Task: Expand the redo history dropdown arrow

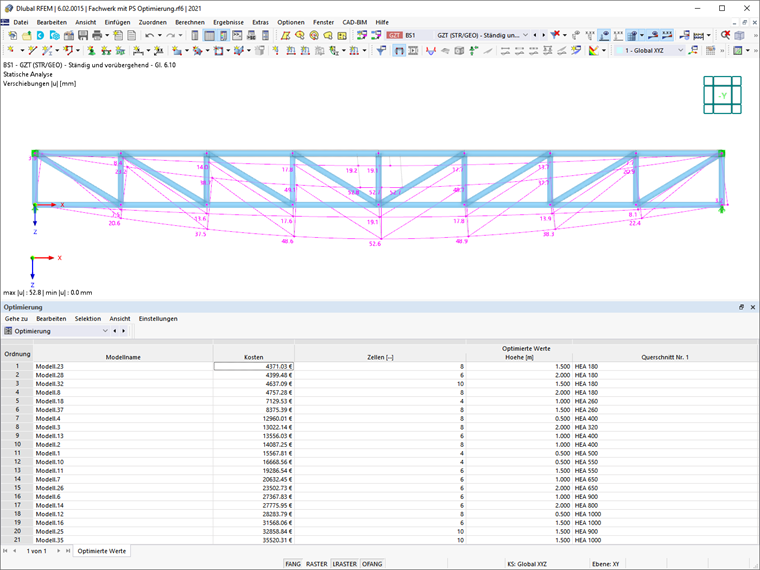Action: pyautogui.click(x=180, y=35)
